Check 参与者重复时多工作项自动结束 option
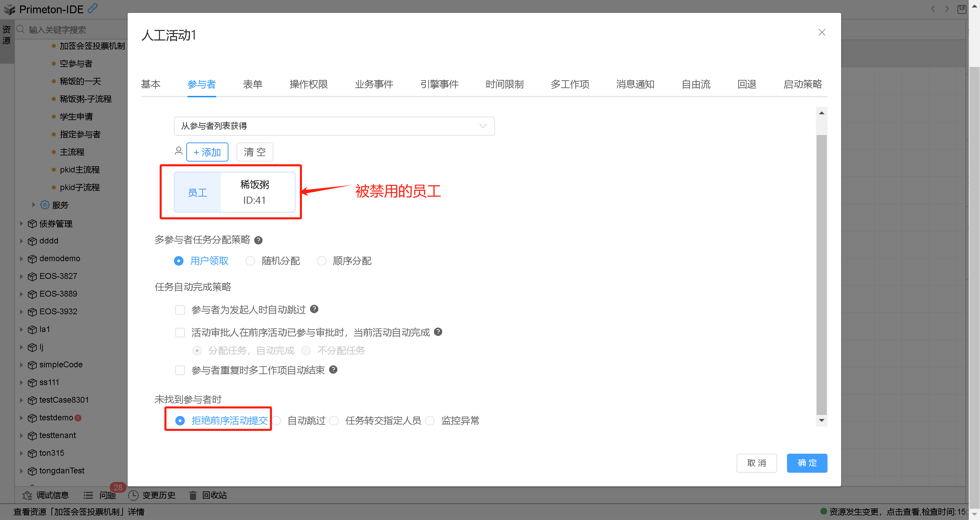Viewport: 980px width, 520px height. pyautogui.click(x=180, y=370)
